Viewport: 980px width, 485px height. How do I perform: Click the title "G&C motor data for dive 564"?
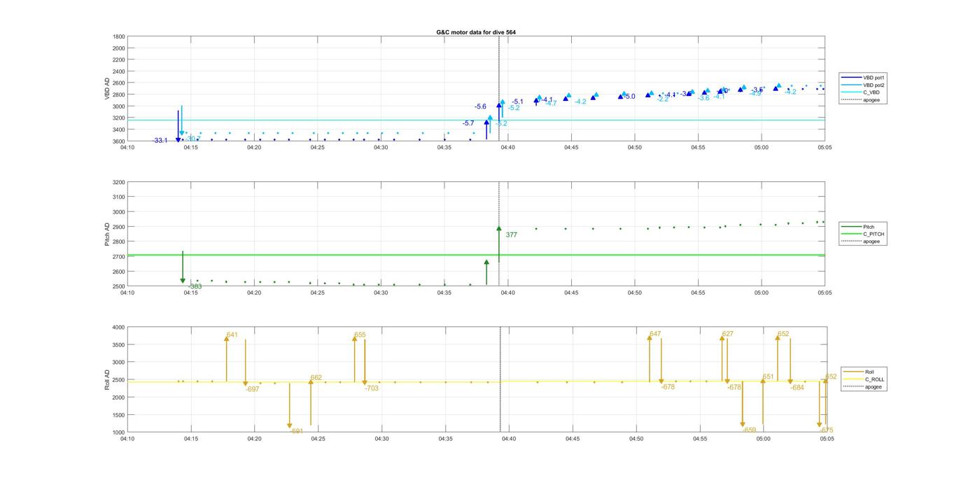tap(476, 32)
